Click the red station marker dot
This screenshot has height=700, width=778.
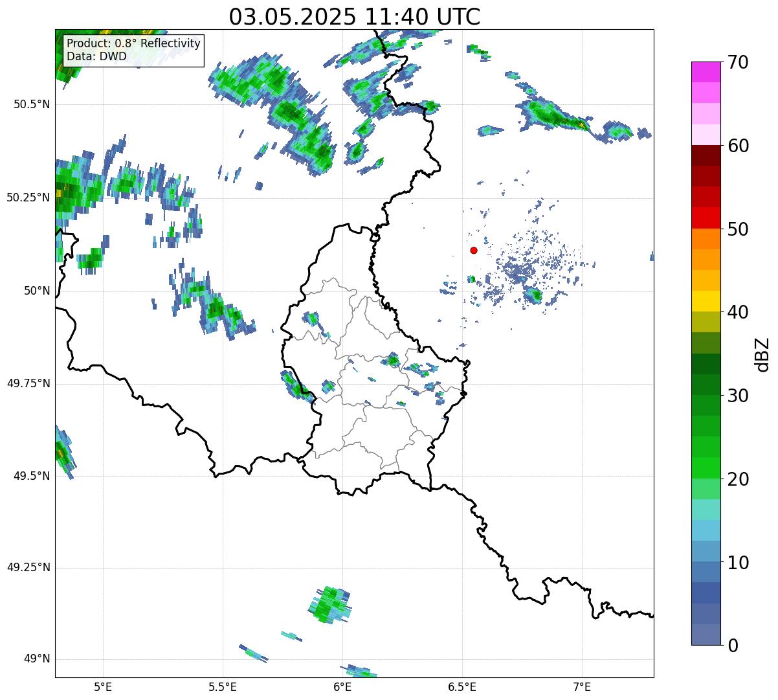point(474,250)
